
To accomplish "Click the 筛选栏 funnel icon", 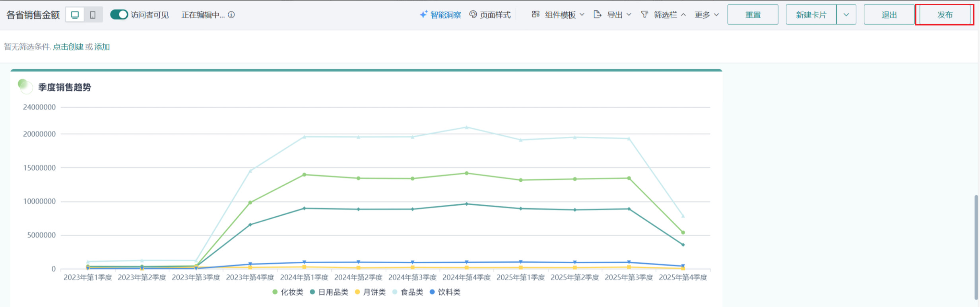I will coord(644,14).
